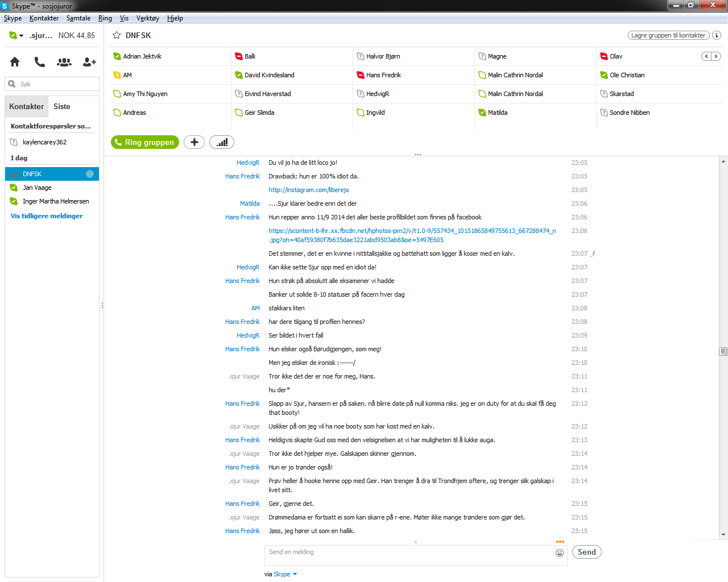
Task: Show next participants with right arrow
Action: point(716,56)
